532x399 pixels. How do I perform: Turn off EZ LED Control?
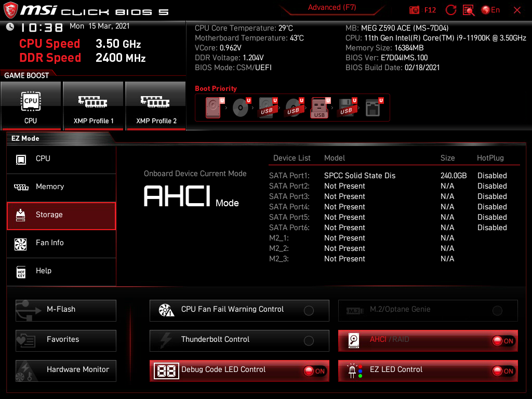point(503,371)
